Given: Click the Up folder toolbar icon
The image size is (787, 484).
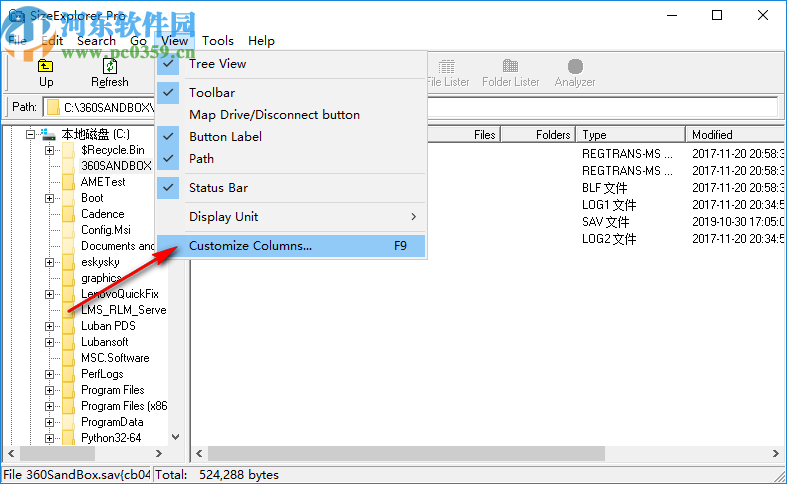Looking at the screenshot, I should [x=46, y=66].
